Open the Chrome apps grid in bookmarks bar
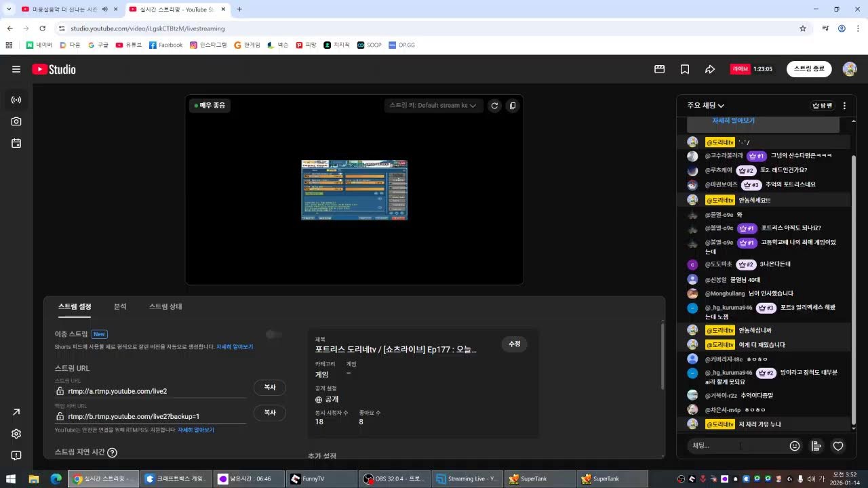Viewport: 868px width, 488px height. (x=9, y=45)
